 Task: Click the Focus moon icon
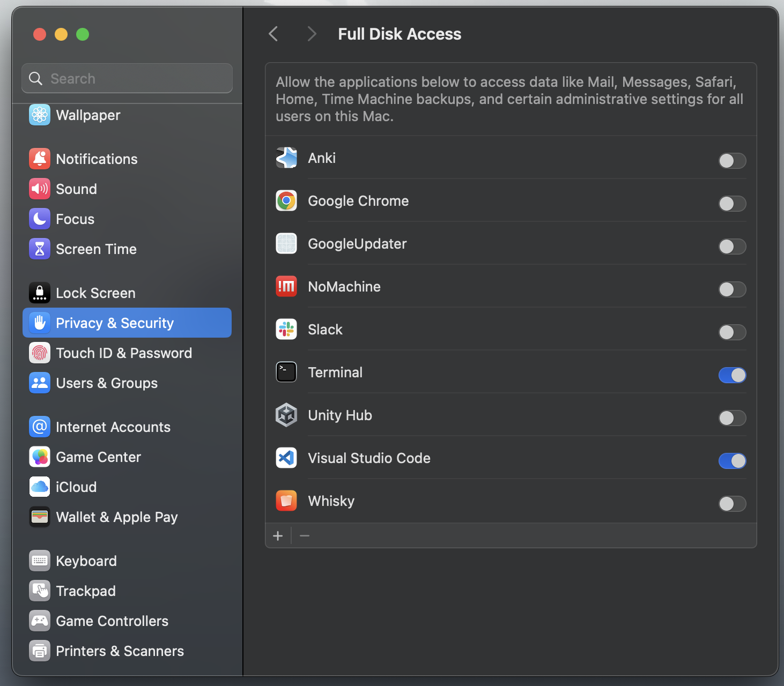(x=40, y=219)
